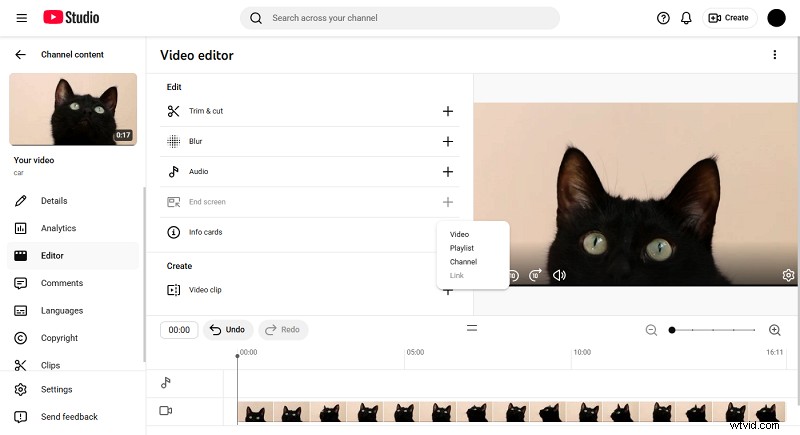800x435 pixels.
Task: Skip forward 10 seconds in preview
Action: 535,275
